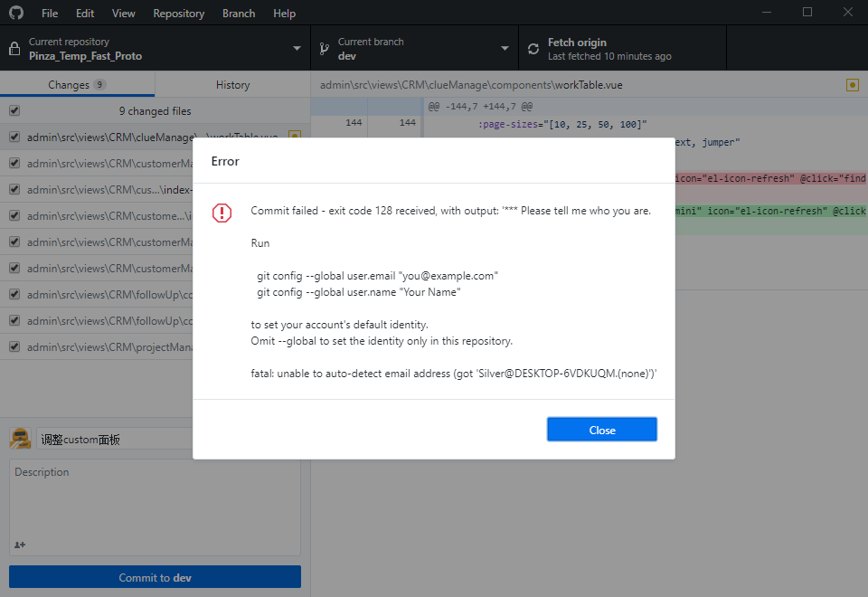The image size is (868, 597).
Task: Open the Branch menu
Action: coord(238,13)
